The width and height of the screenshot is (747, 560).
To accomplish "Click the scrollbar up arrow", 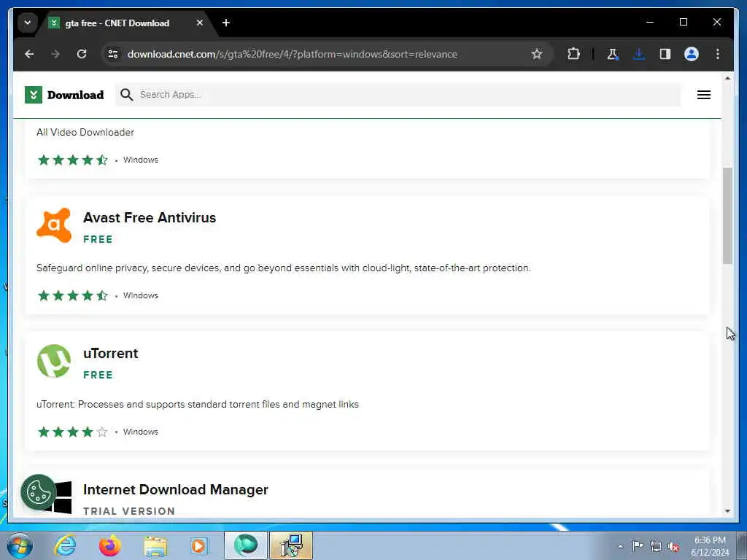I will click(x=727, y=78).
